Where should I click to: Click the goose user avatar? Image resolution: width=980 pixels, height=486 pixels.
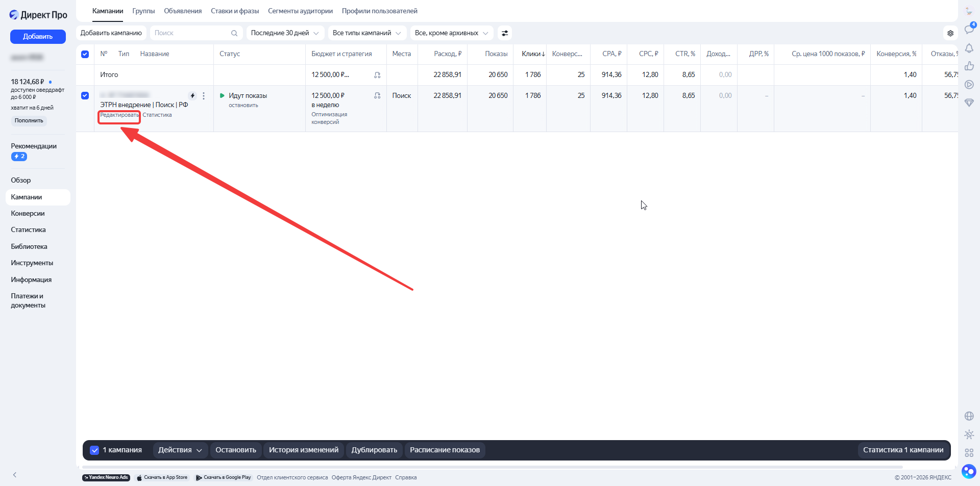pyautogui.click(x=969, y=11)
